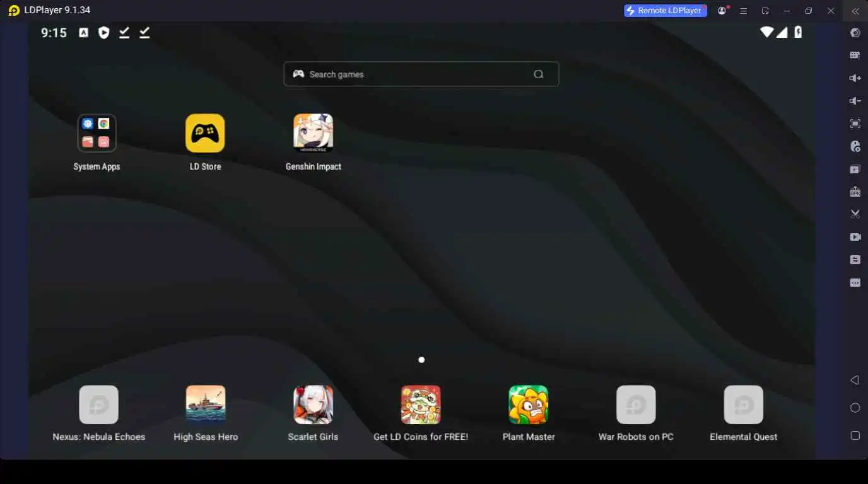The height and width of the screenshot is (484, 868).
Task: Open the multi-instance plus-window sidebar icon
Action: pos(855,169)
